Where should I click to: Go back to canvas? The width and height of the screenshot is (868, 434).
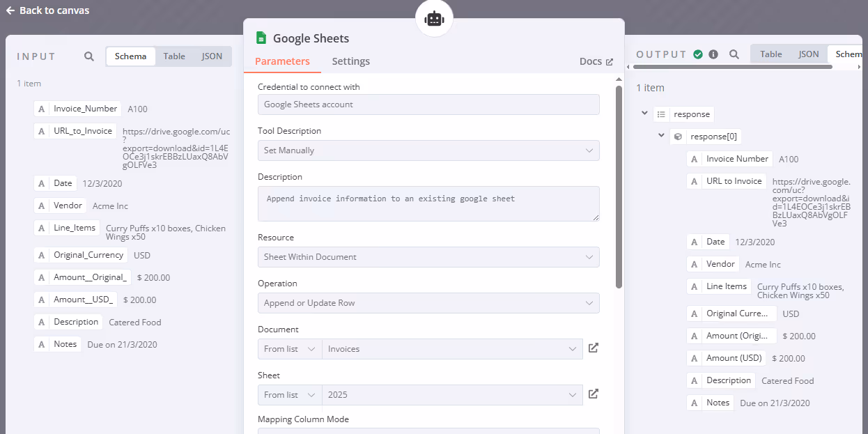(47, 10)
